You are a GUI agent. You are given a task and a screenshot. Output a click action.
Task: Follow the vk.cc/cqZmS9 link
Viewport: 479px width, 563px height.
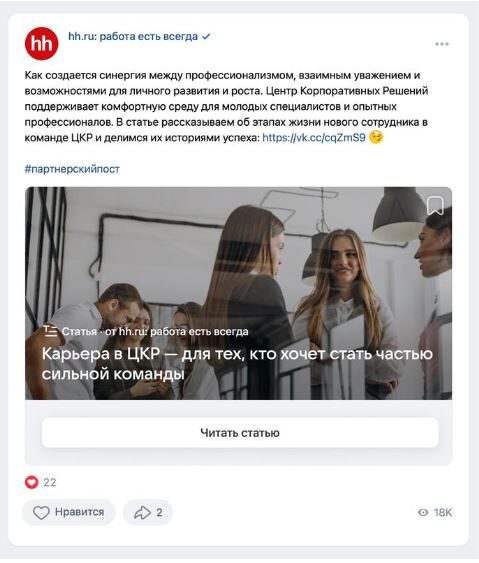tap(314, 138)
